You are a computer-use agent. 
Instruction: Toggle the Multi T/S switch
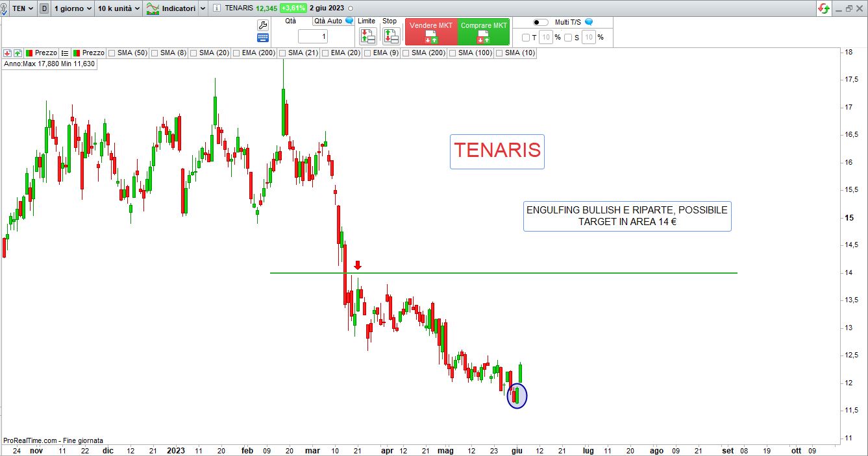coord(540,22)
